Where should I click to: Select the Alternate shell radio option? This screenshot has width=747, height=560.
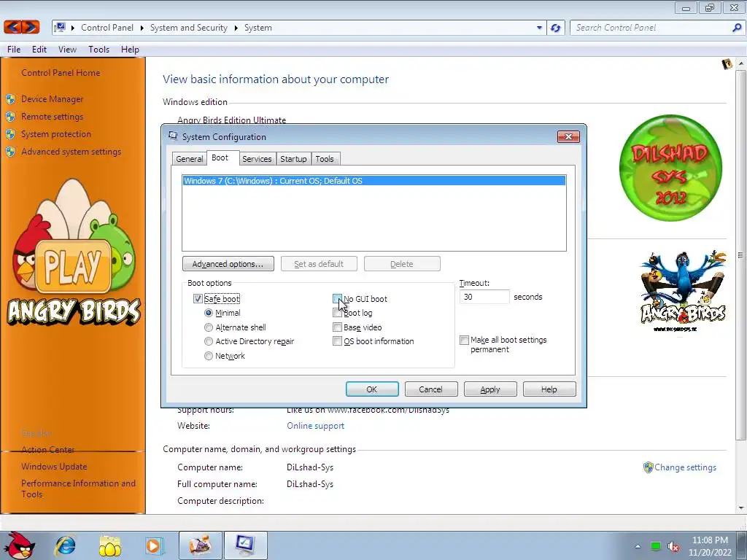point(208,327)
